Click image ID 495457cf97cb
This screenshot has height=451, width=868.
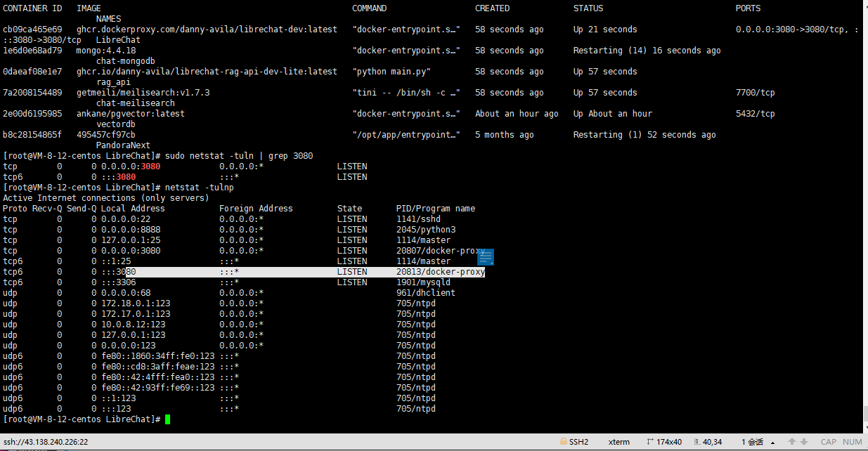coord(106,135)
